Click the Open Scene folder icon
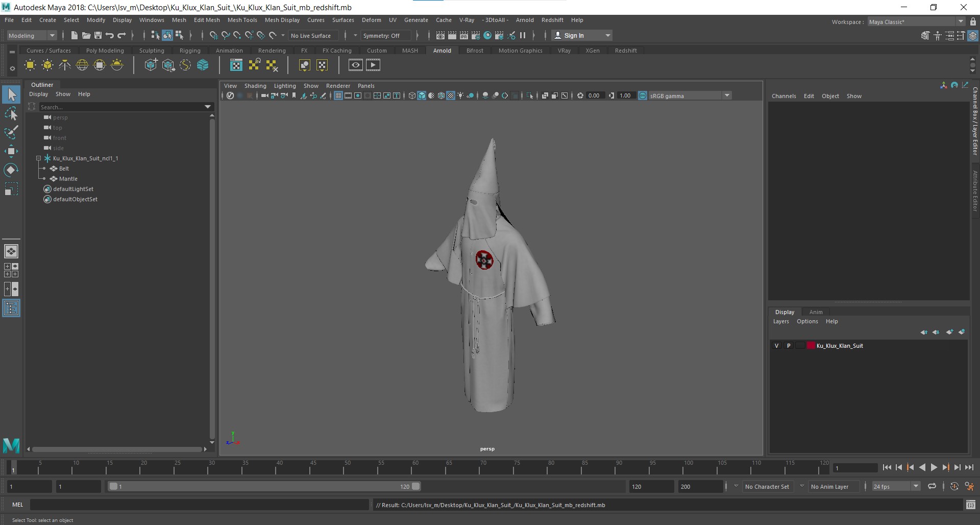 [86, 35]
